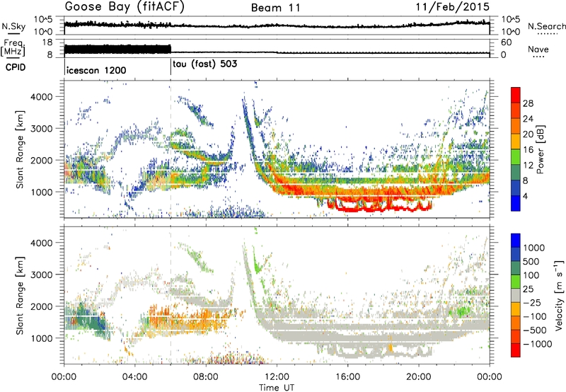Click the '-100' Velocity color bar label

(535, 316)
